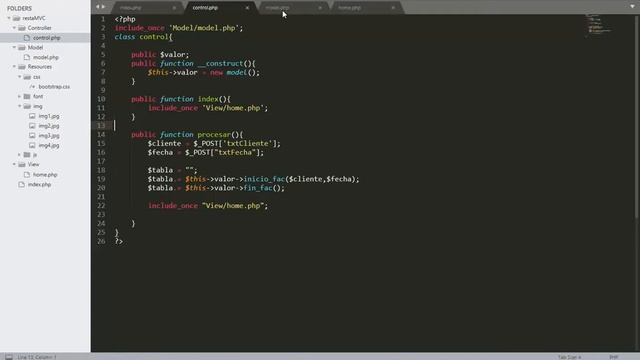Click the img4.jpg image icon

tap(32, 145)
